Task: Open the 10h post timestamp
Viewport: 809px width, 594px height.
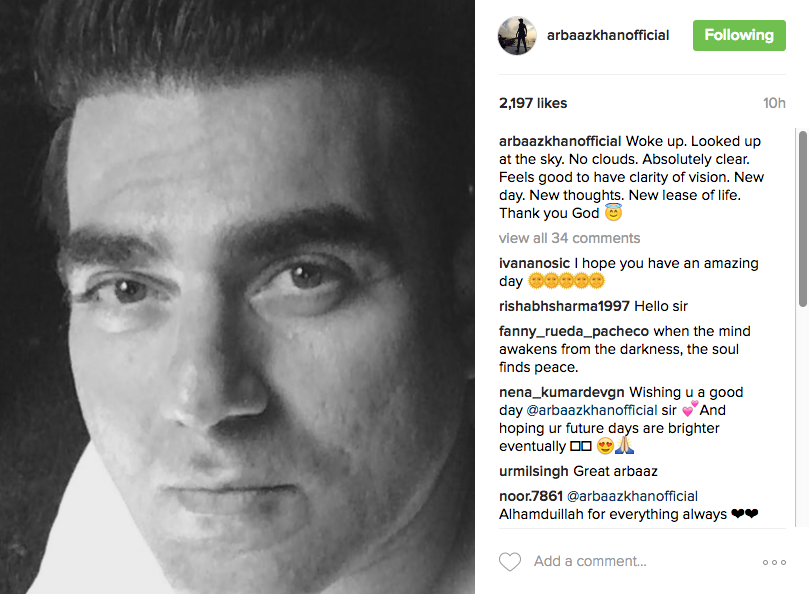Action: (x=774, y=103)
